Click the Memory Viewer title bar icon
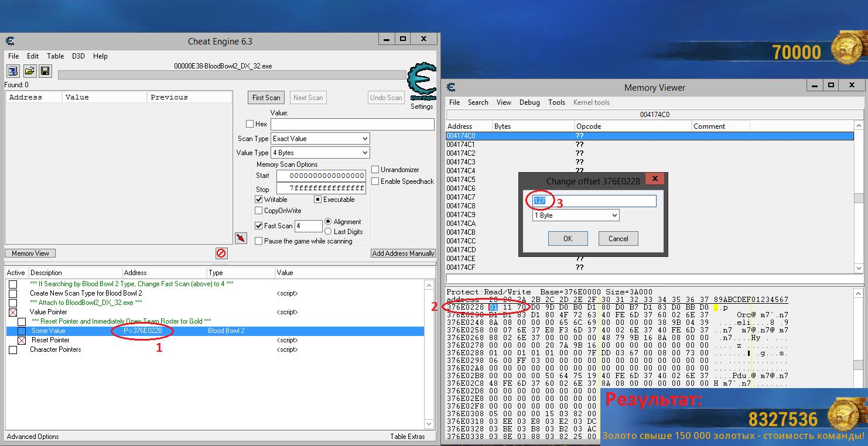 451,88
